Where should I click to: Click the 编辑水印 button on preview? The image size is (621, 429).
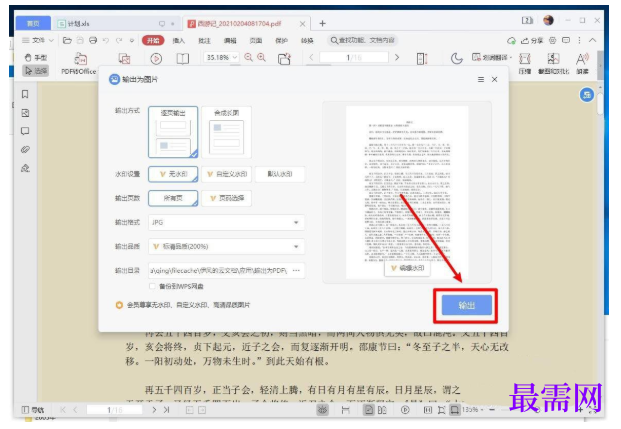click(x=408, y=268)
